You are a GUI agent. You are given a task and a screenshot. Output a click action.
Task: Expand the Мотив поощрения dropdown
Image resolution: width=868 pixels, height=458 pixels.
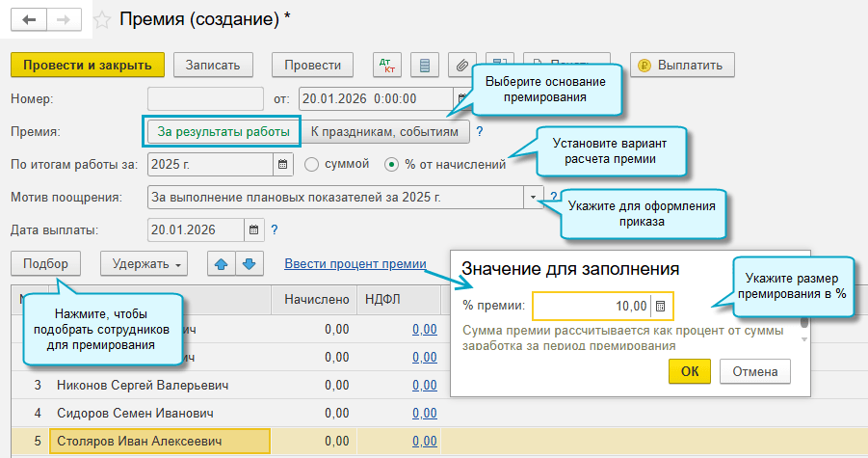tap(534, 197)
